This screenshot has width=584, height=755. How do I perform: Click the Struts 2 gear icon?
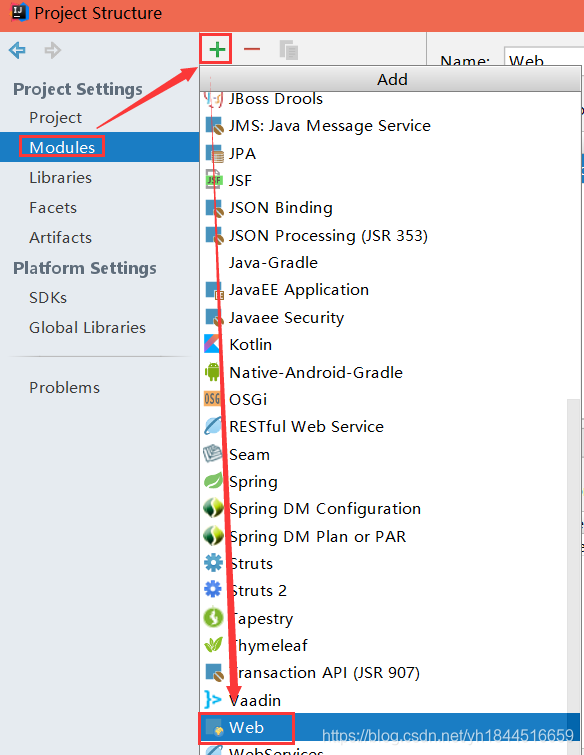point(213,589)
